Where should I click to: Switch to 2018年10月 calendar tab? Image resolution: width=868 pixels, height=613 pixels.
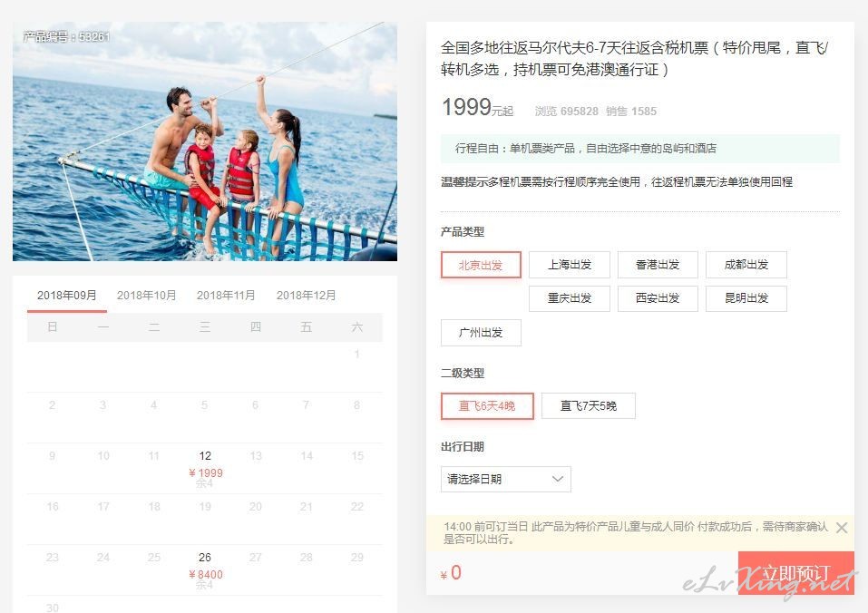(x=146, y=296)
